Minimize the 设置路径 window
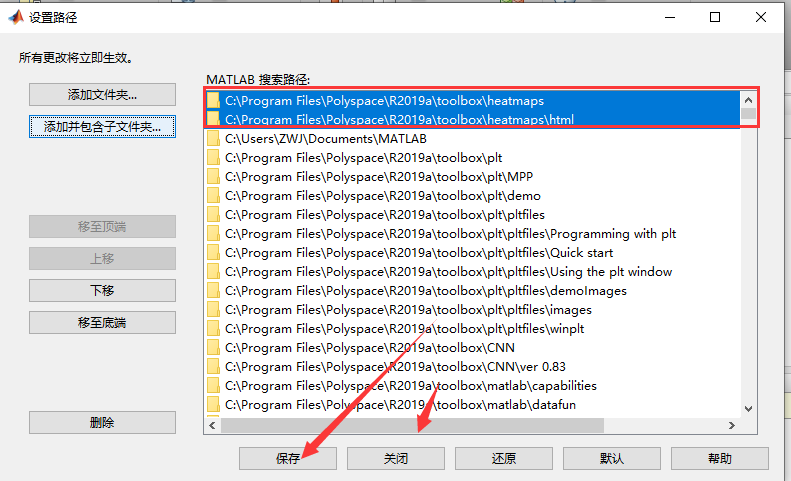Screen dimensions: 791x481 (670, 17)
